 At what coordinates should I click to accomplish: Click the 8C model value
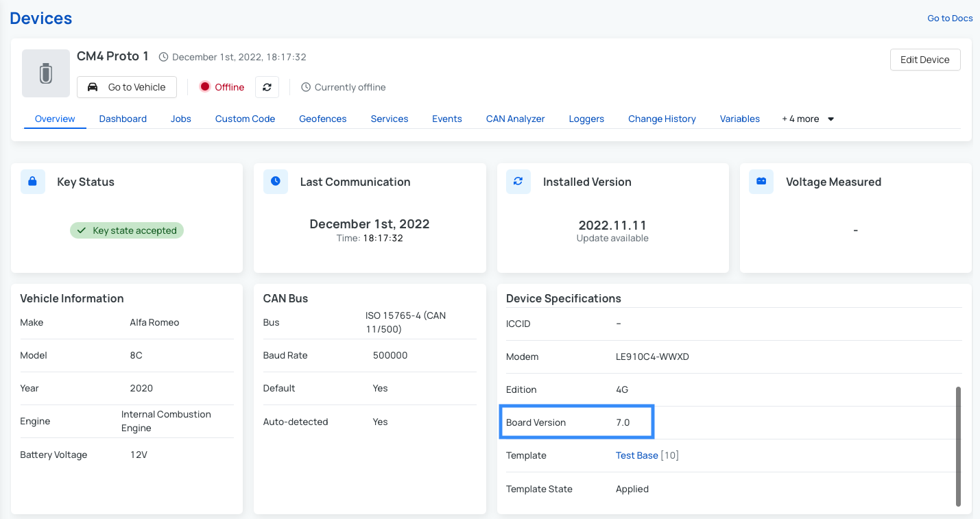[136, 355]
